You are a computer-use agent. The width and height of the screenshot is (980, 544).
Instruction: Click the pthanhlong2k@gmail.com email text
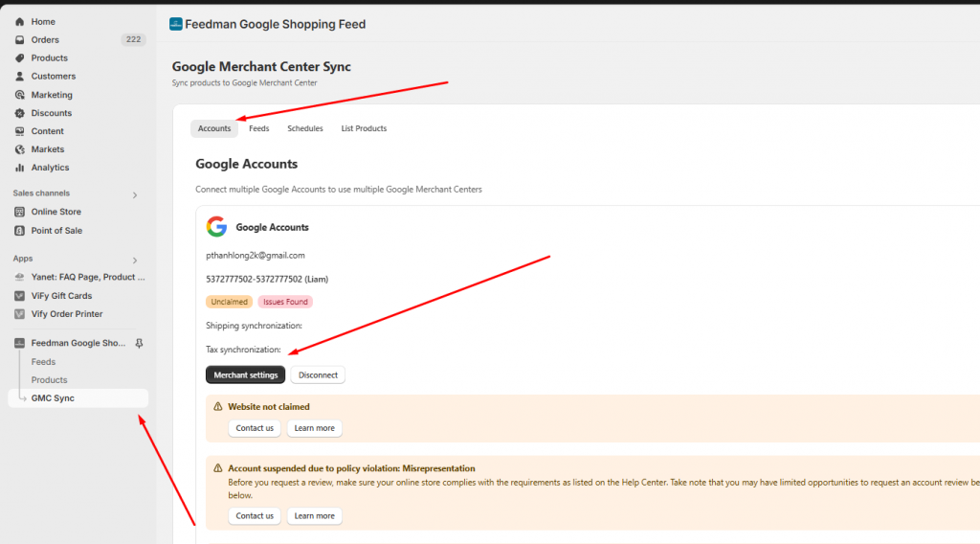click(255, 256)
